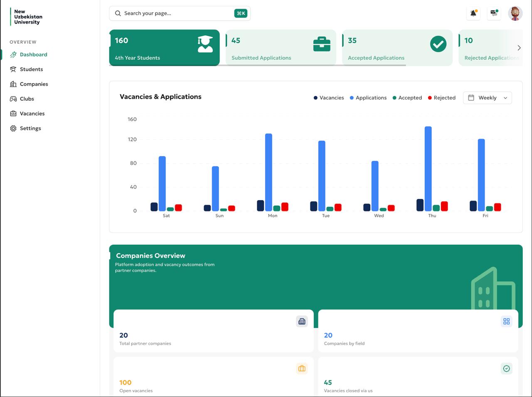Click the horizontal scrollbar under stat cards

pyautogui.click(x=258, y=65)
